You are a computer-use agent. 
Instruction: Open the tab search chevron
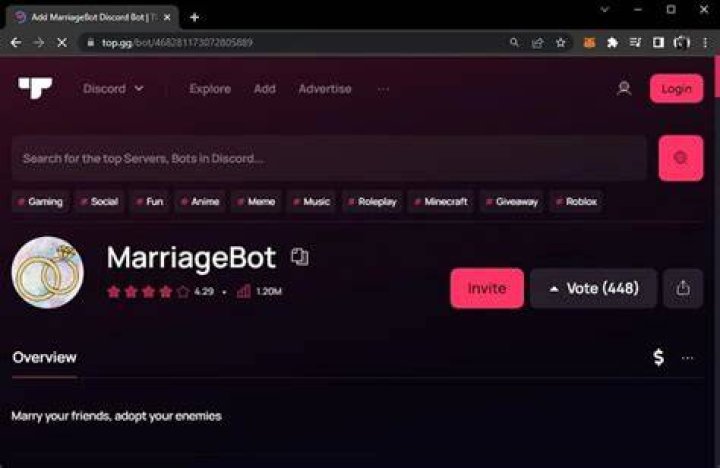pyautogui.click(x=605, y=9)
